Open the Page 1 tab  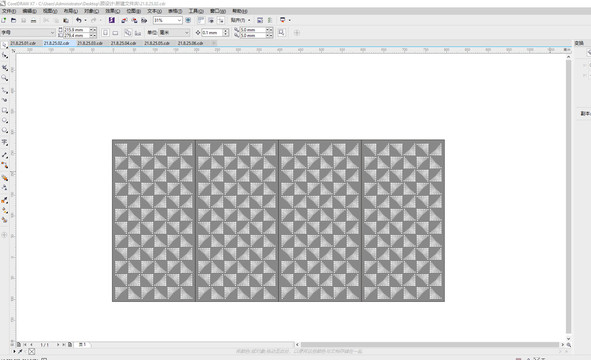point(83,345)
